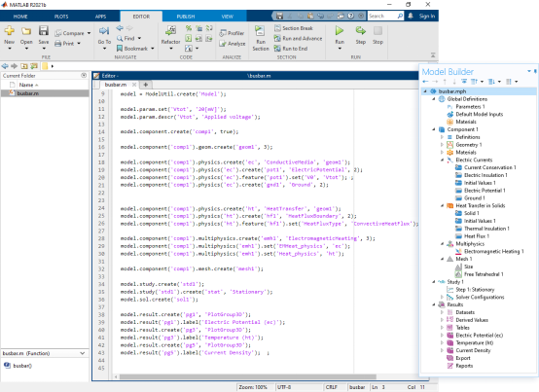
Task: Click the Run Section icon
Action: pyautogui.click(x=260, y=31)
